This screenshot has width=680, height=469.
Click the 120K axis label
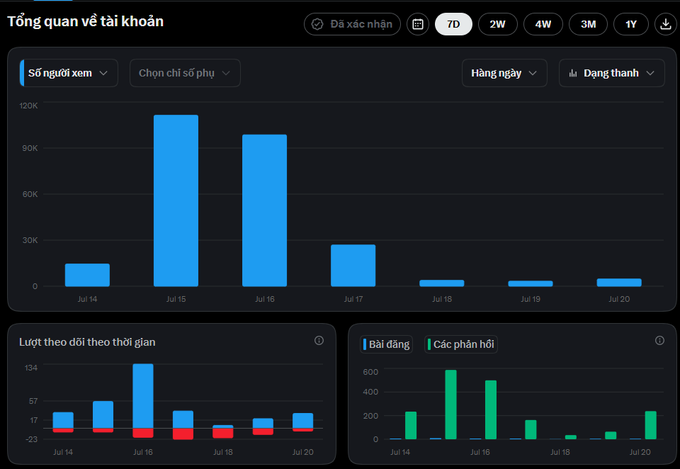[29, 106]
